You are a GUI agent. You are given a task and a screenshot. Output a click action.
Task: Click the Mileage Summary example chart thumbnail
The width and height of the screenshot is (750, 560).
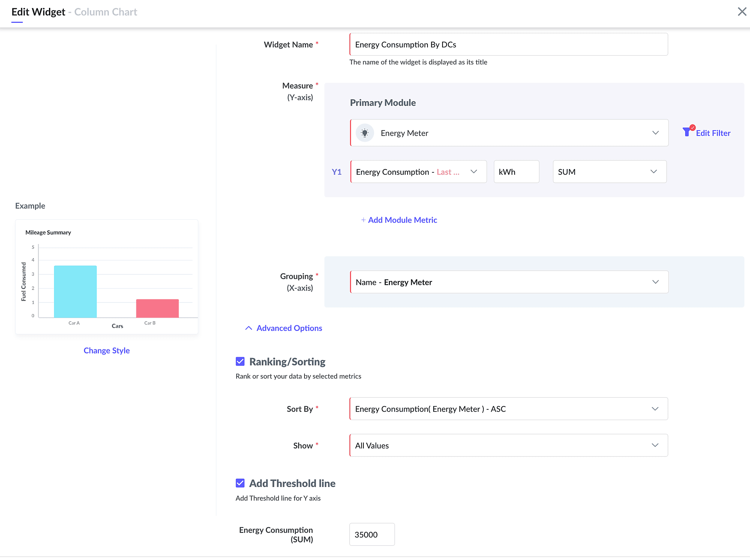pyautogui.click(x=106, y=277)
